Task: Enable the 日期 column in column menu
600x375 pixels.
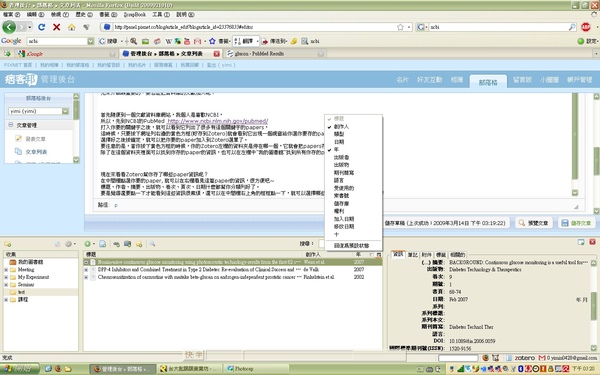Action: [x=339, y=142]
